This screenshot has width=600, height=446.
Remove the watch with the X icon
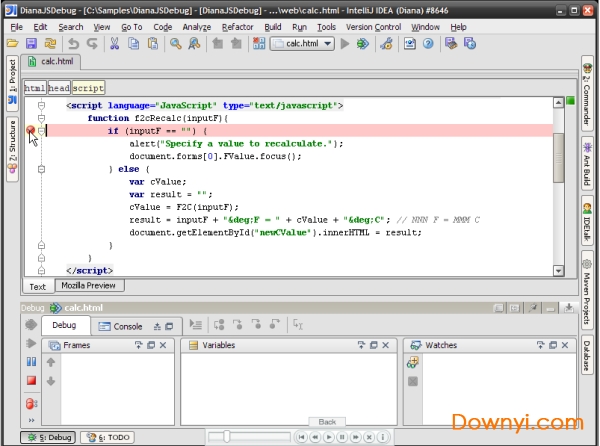click(413, 381)
